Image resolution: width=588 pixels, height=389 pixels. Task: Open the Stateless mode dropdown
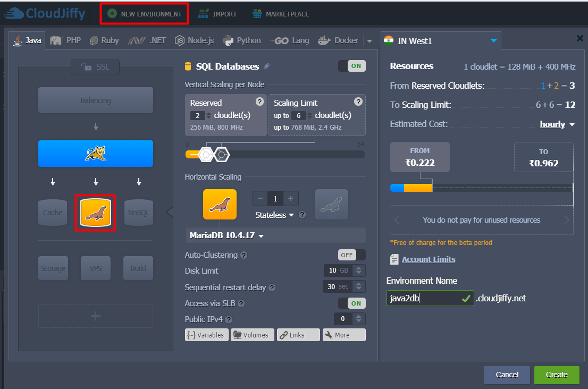pos(274,215)
